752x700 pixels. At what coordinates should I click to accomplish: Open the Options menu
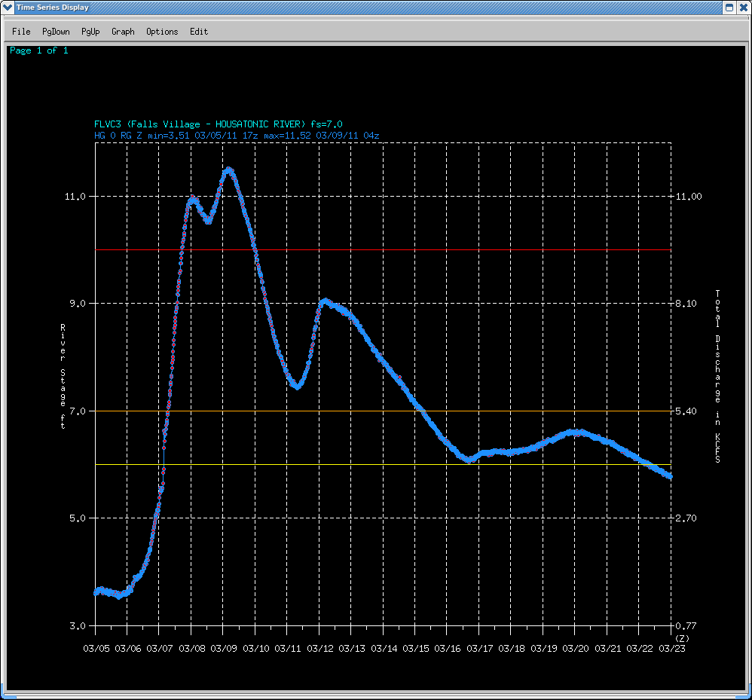click(162, 32)
